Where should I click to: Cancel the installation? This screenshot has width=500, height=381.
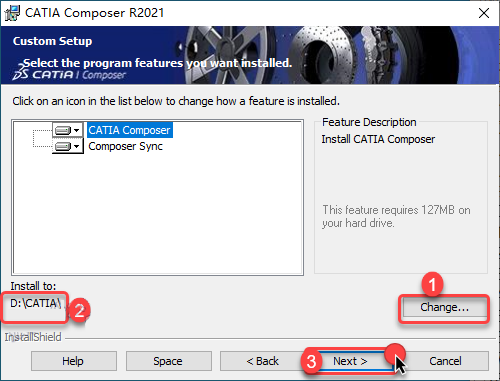(x=445, y=361)
